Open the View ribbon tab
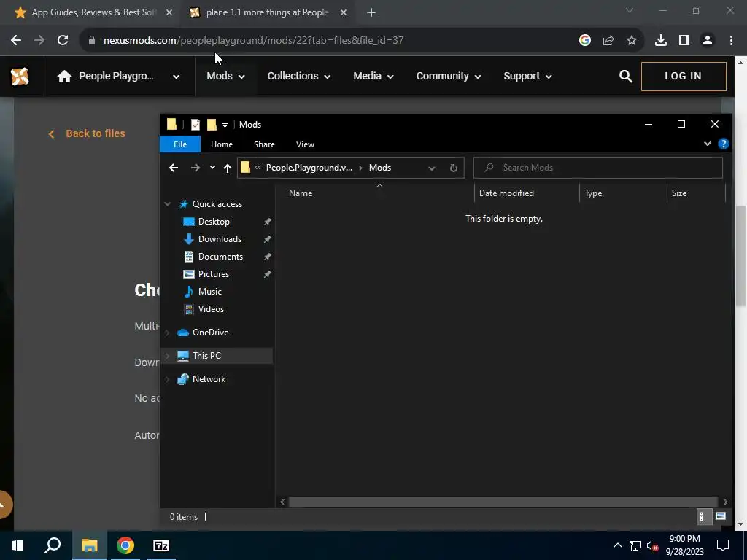The width and height of the screenshot is (747, 560). click(x=305, y=144)
